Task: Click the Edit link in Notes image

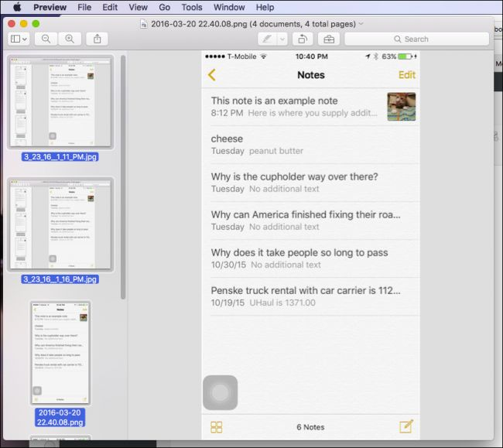Action: (407, 75)
